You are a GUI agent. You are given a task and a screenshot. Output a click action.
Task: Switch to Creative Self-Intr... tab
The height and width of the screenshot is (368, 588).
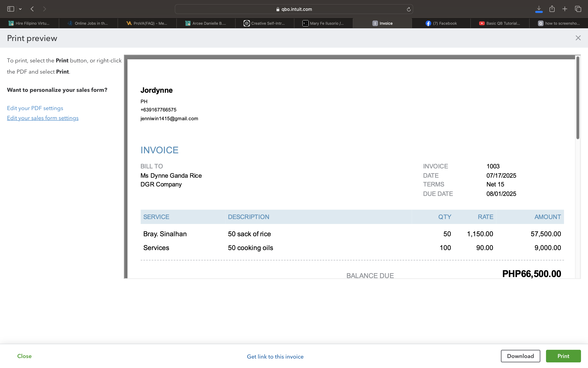coord(265,23)
